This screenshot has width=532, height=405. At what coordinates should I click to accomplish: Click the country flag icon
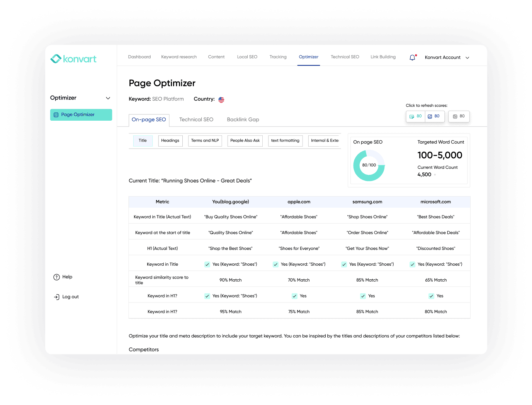pos(221,100)
